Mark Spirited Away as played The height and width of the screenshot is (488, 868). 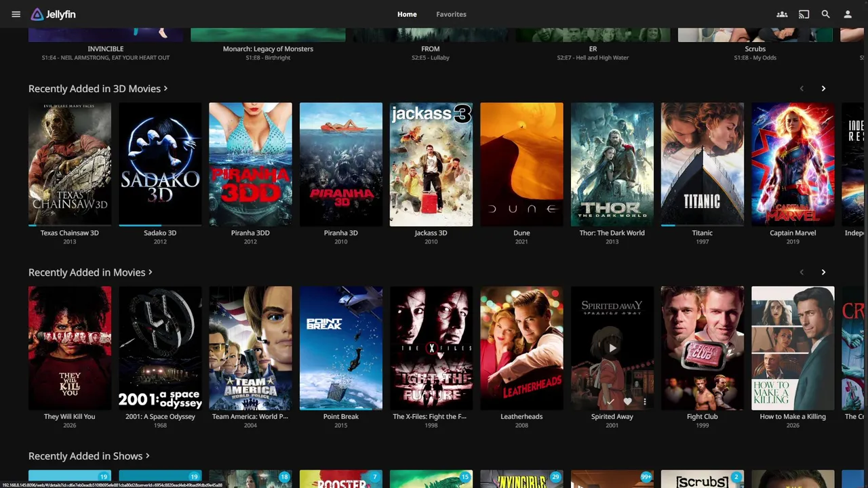(x=610, y=402)
